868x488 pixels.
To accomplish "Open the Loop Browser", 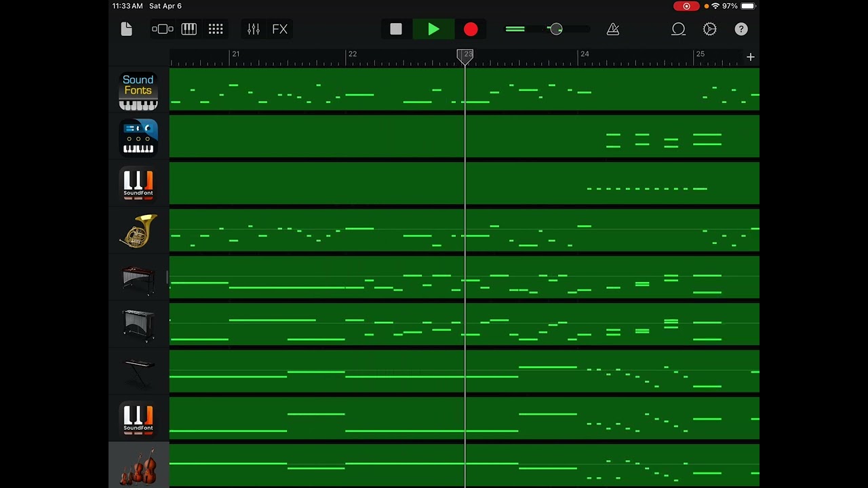I will 678,29.
